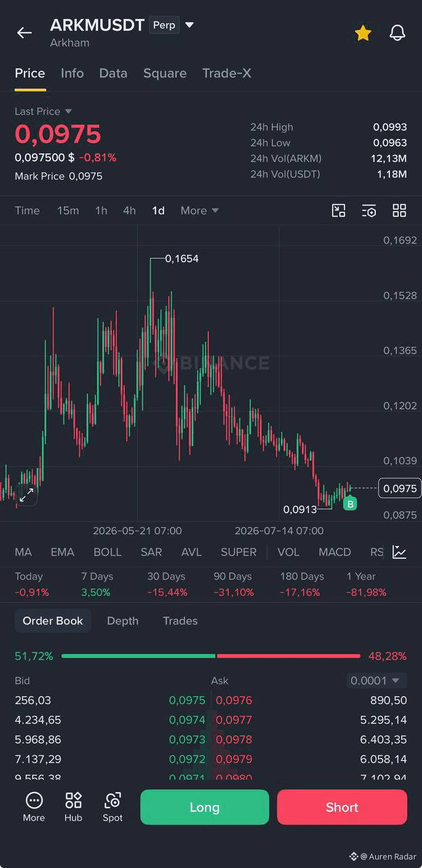Viewport: 422px width, 868px height.
Task: Open the Last Price type dropdown
Action: click(x=43, y=111)
